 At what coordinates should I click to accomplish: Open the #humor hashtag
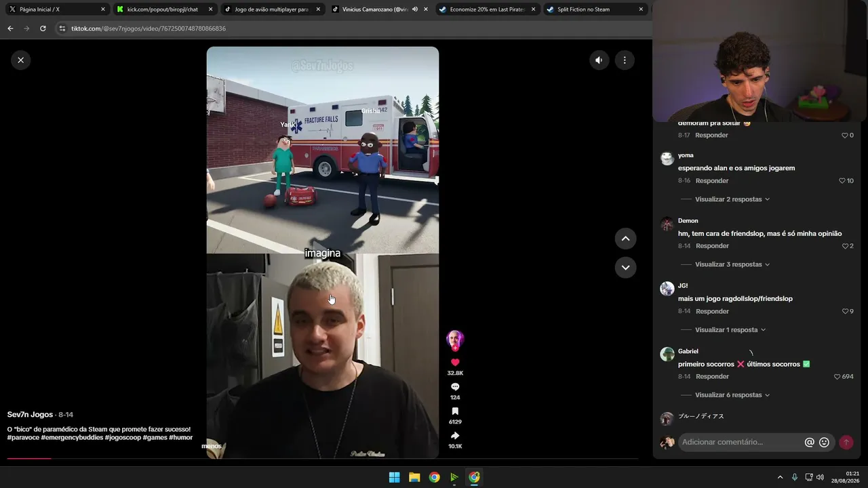pyautogui.click(x=181, y=438)
